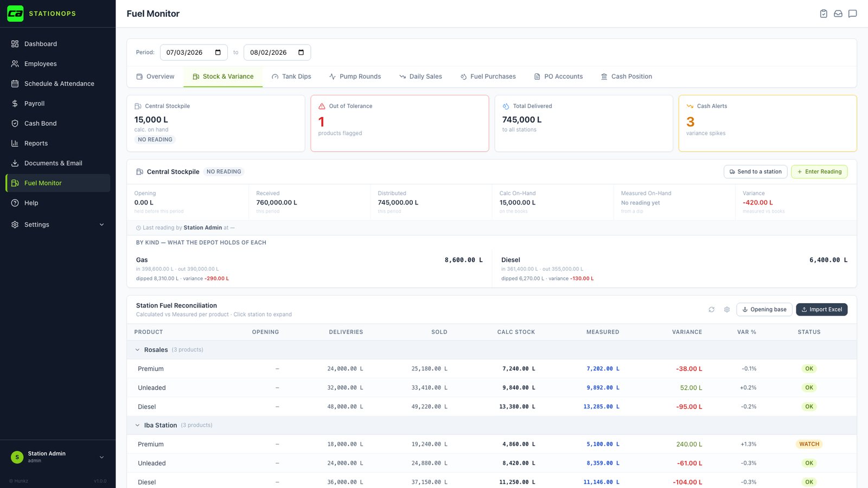
Task: Click the Help question mark icon
Action: click(15, 203)
